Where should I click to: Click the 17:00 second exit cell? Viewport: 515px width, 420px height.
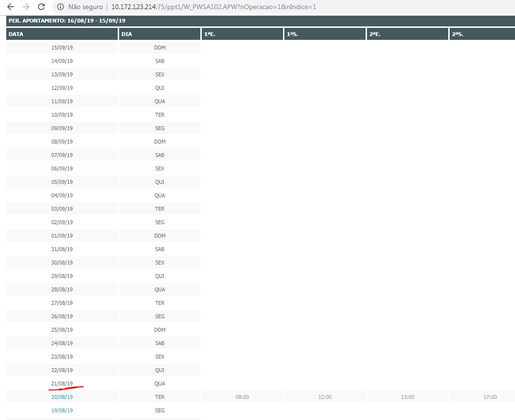[x=482, y=397]
